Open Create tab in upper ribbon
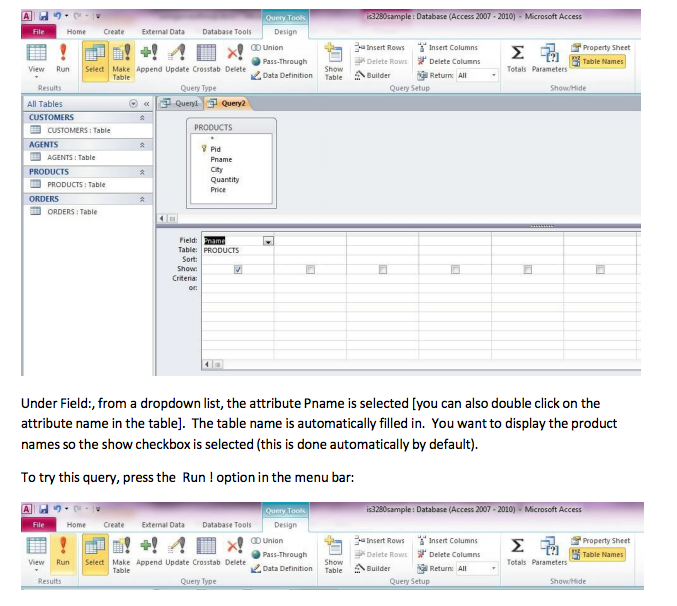The width and height of the screenshot is (677, 606). pos(114,32)
